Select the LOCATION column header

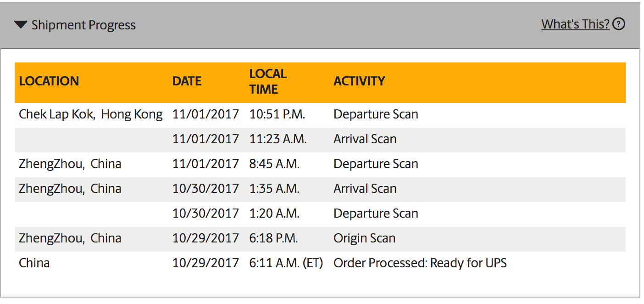[49, 81]
